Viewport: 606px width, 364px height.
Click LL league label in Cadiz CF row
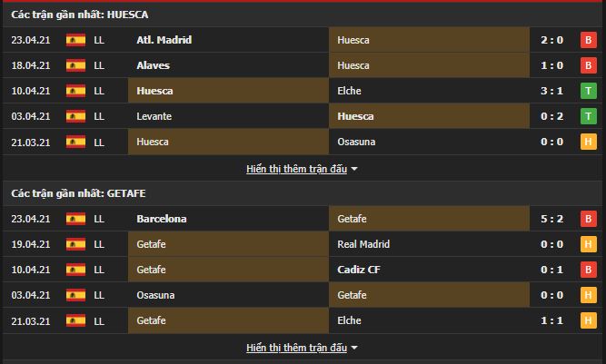point(99,270)
